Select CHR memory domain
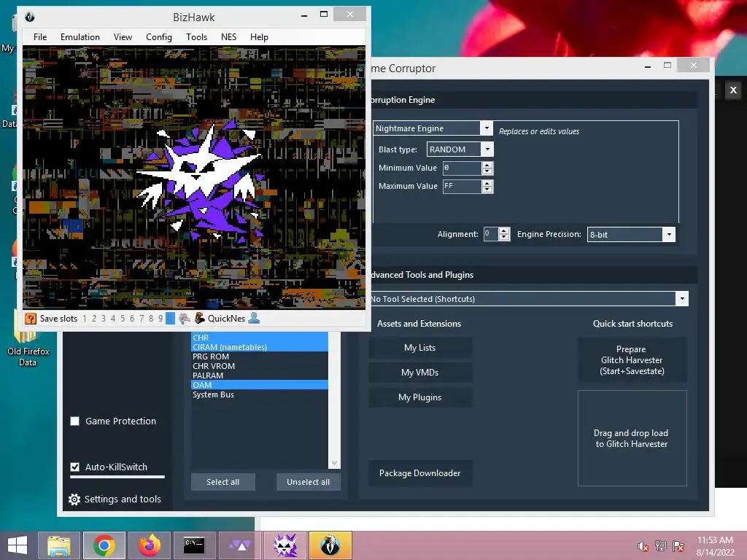 coord(260,337)
